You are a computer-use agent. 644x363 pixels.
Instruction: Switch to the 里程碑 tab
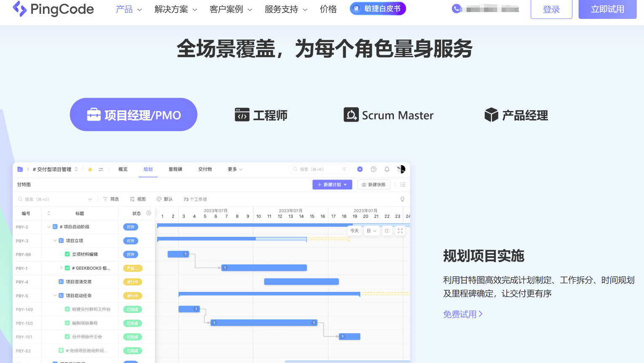click(176, 170)
